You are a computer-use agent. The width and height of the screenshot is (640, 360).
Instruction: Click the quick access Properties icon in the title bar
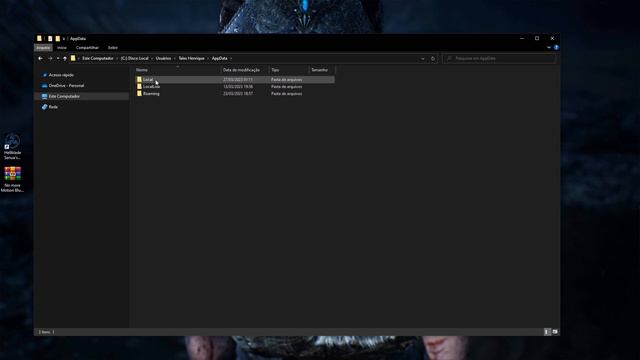pos(50,39)
